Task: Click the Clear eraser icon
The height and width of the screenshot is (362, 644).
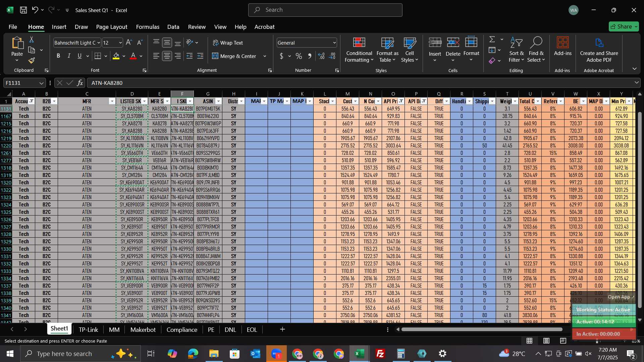Action: pyautogui.click(x=492, y=60)
